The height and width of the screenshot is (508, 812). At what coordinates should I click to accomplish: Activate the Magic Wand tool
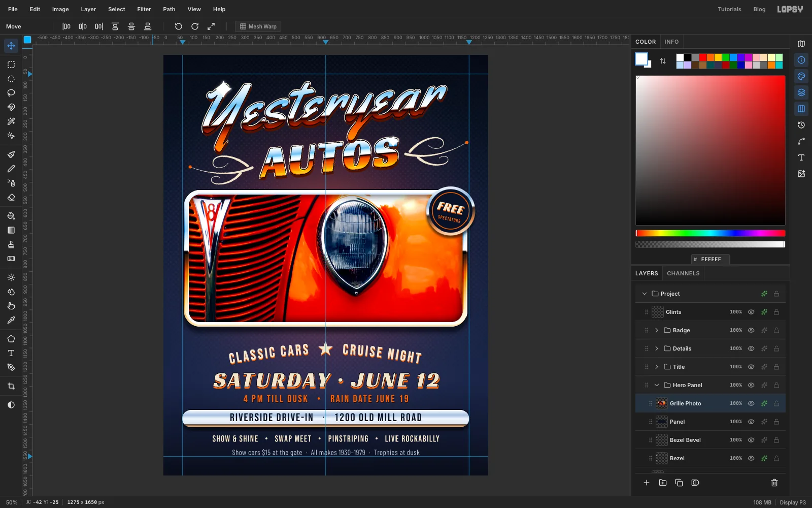pyautogui.click(x=11, y=121)
